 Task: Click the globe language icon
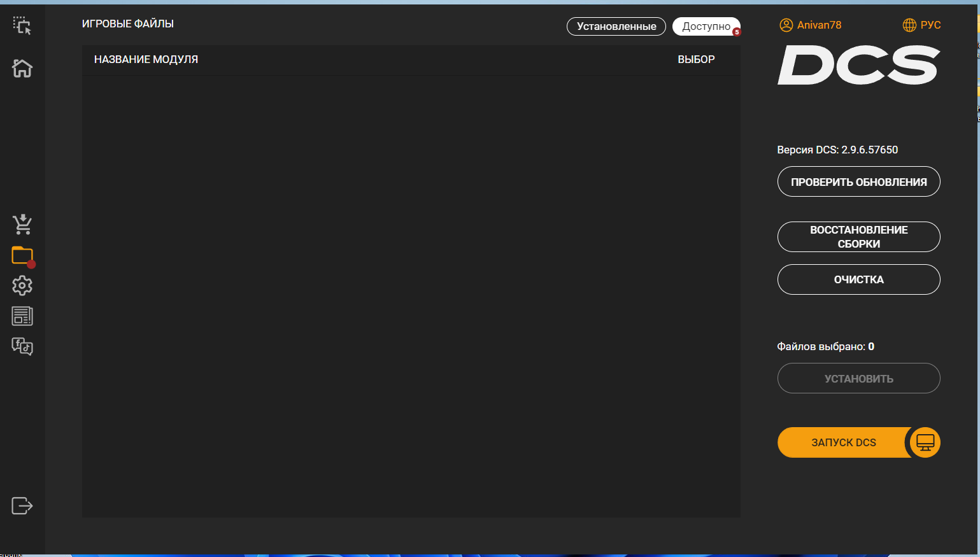click(x=909, y=25)
